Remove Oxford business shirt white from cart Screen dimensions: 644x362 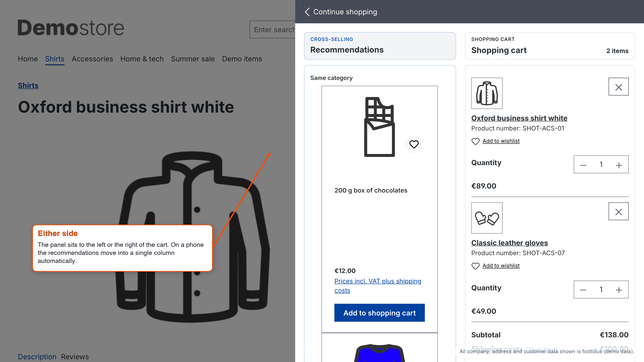point(618,87)
